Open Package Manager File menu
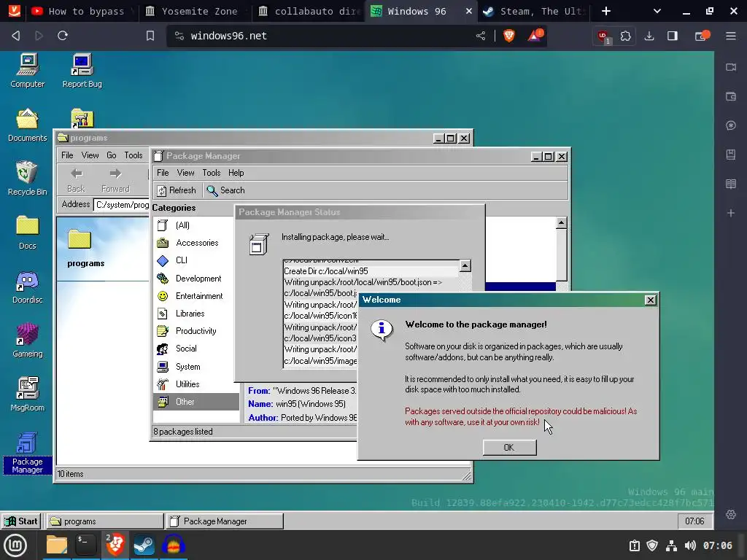747x560 pixels. (163, 173)
